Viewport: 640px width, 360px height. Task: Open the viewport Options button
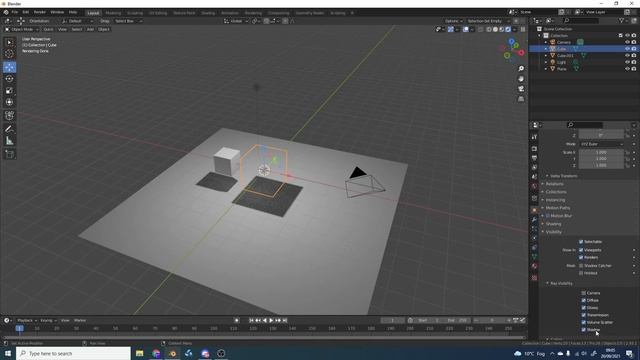[453, 21]
